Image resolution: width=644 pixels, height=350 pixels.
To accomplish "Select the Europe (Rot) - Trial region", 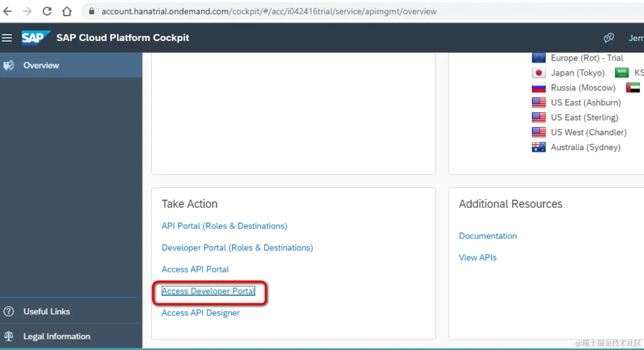I will 587,58.
